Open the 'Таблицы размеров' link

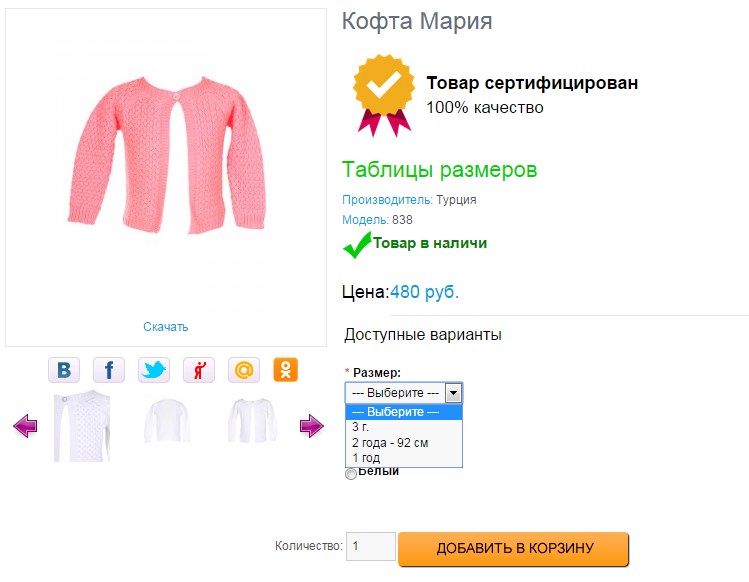[439, 170]
